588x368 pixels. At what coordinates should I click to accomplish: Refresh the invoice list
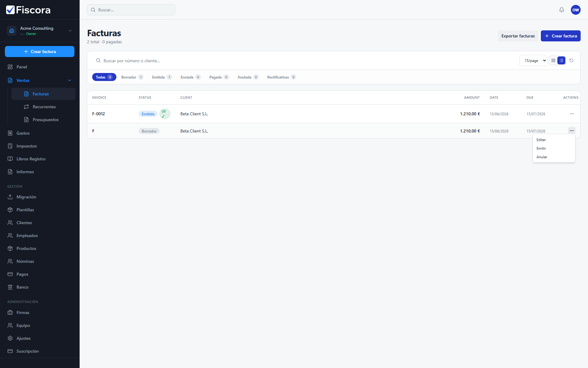571,61
